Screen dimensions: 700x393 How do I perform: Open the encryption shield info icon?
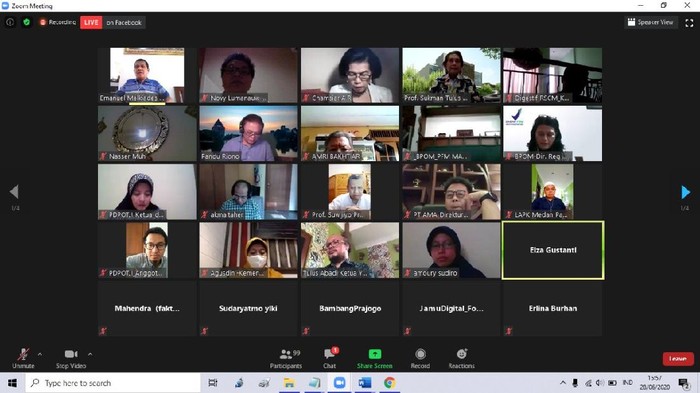pyautogui.click(x=26, y=22)
